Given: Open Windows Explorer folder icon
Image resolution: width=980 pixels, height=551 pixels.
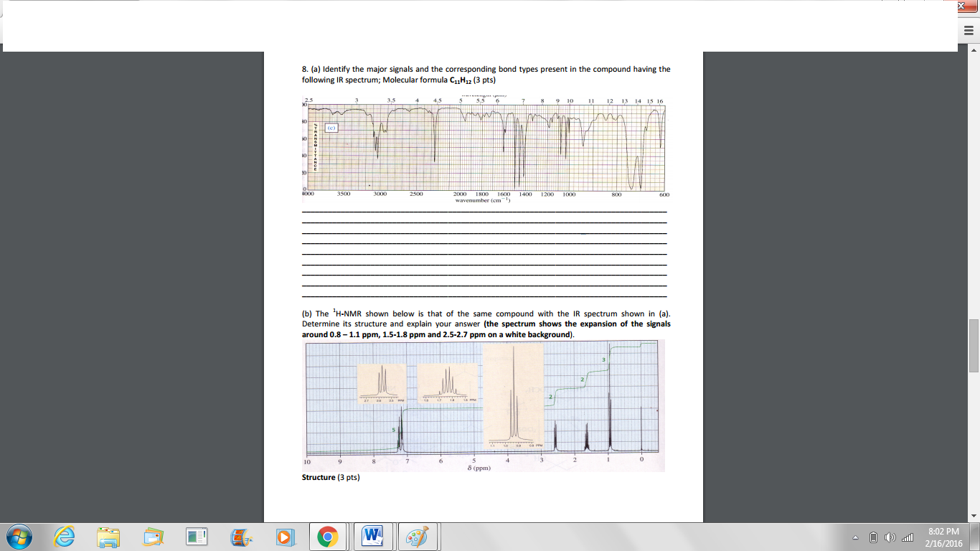Looking at the screenshot, I should [x=109, y=537].
